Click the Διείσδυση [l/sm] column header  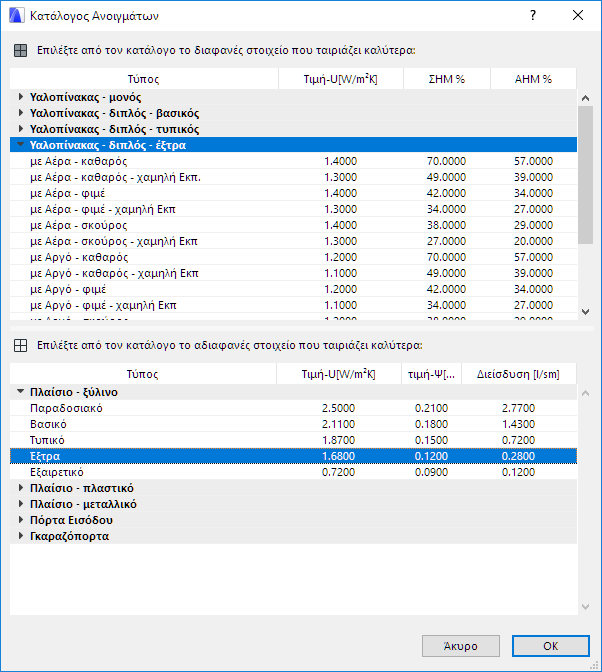click(518, 374)
